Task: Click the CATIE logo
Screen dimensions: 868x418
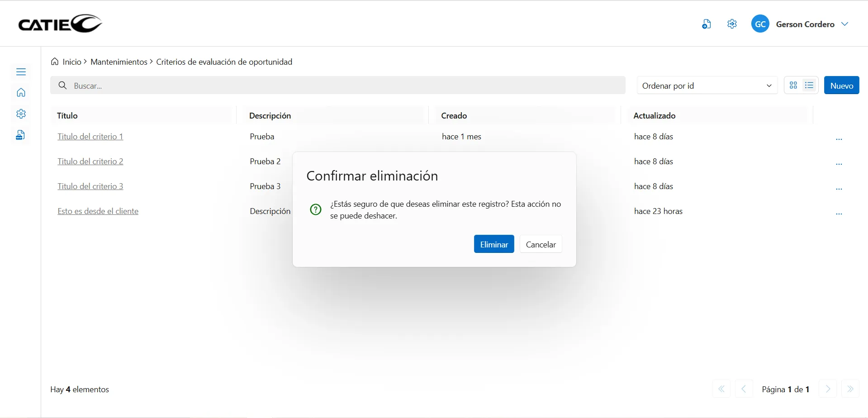Action: tap(60, 24)
